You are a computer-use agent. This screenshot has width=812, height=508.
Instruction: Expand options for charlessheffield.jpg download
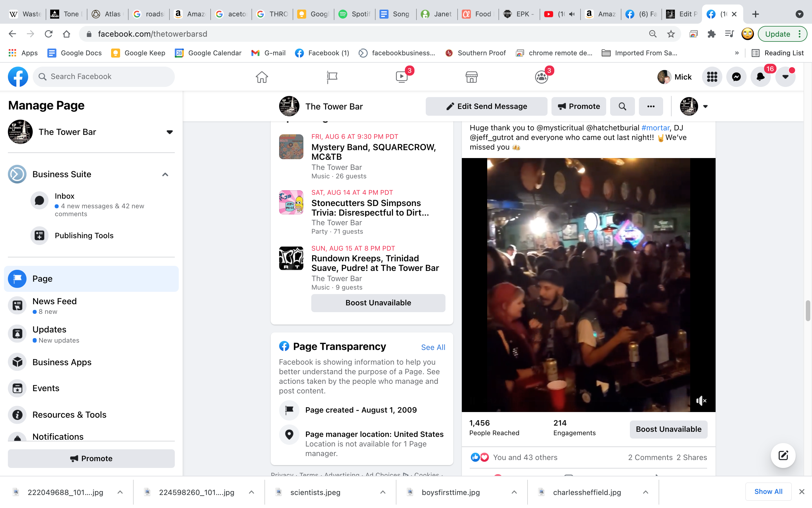pos(645,492)
